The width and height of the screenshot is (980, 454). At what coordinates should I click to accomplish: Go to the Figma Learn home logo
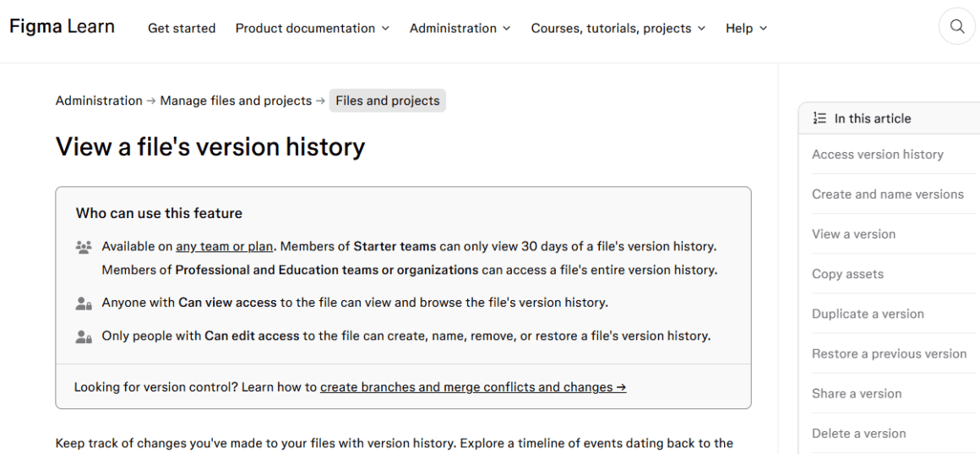click(62, 26)
